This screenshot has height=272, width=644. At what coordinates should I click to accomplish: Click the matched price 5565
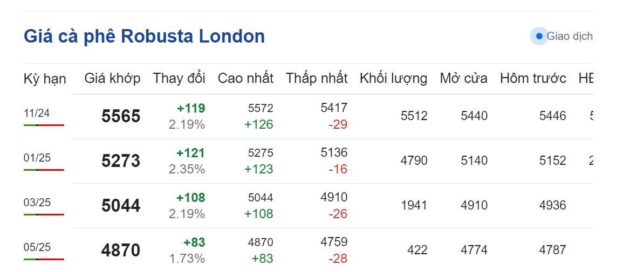tap(121, 116)
